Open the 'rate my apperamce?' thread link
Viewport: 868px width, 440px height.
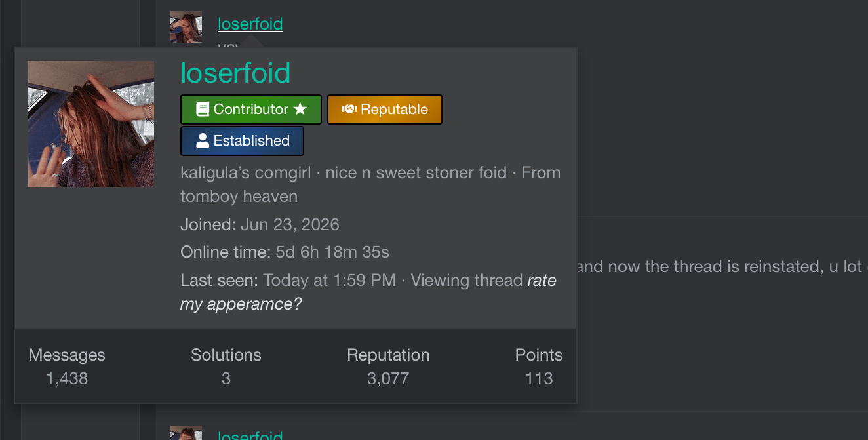(x=368, y=292)
